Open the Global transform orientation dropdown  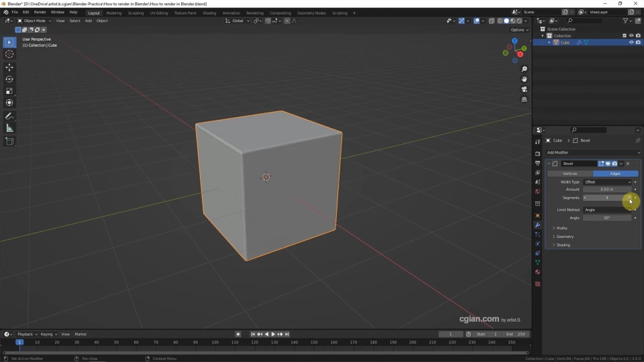point(237,21)
